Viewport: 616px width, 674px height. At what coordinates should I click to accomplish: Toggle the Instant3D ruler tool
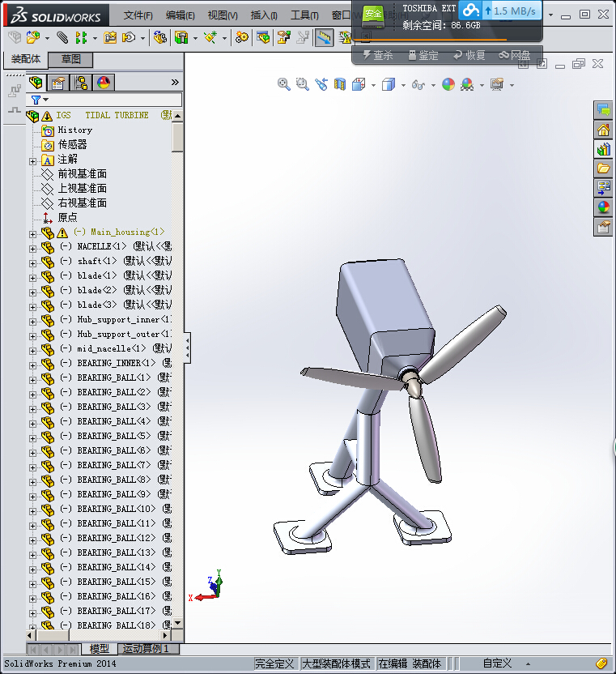pos(324,37)
